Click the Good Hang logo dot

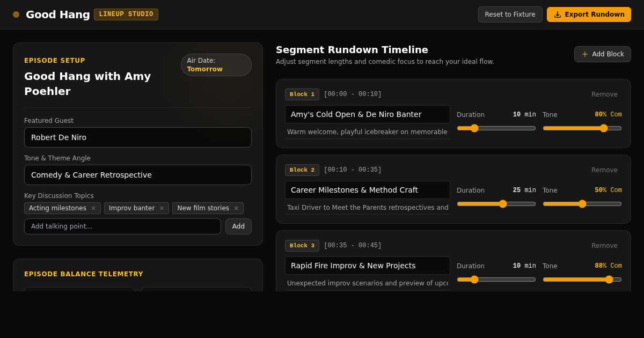[x=16, y=14]
